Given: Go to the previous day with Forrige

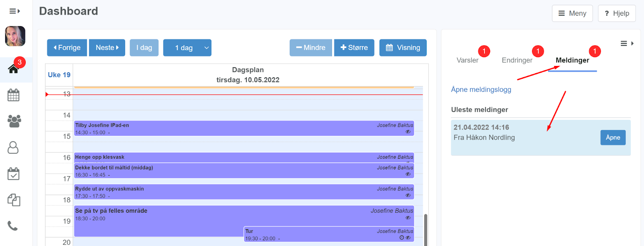Looking at the screenshot, I should 67,47.
